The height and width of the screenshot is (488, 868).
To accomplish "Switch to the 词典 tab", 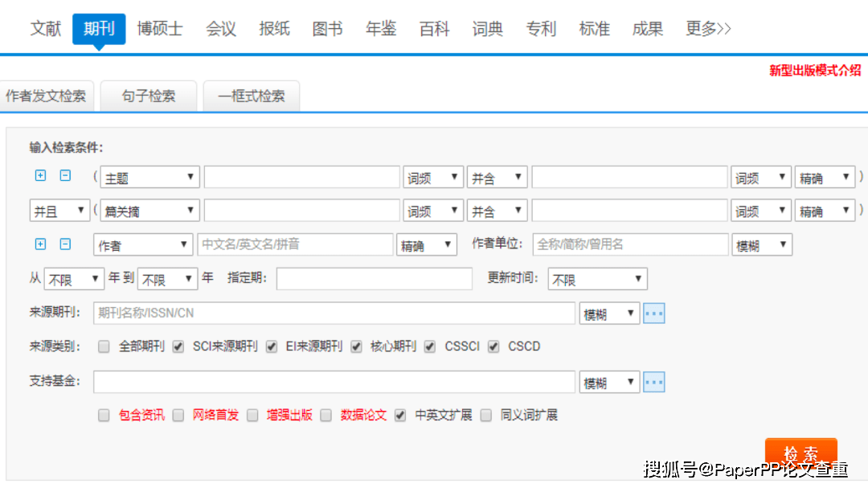I will click(x=488, y=29).
